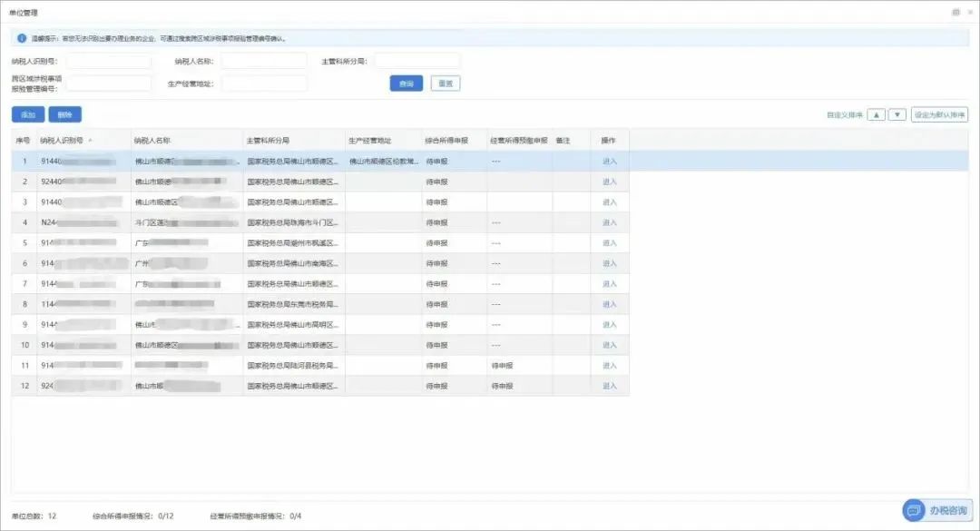Click 进入 link in row 1
Screen dimensions: 980x531
click(x=610, y=162)
